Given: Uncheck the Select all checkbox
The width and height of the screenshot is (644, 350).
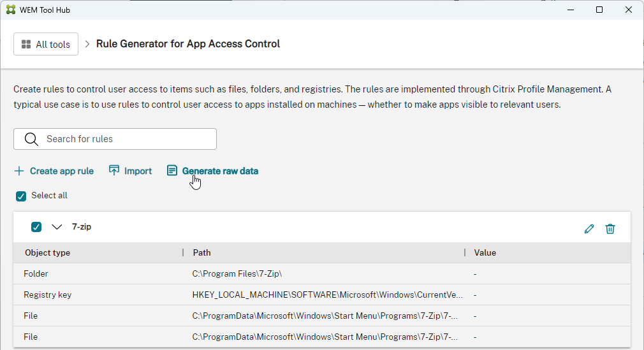Looking at the screenshot, I should pyautogui.click(x=21, y=196).
